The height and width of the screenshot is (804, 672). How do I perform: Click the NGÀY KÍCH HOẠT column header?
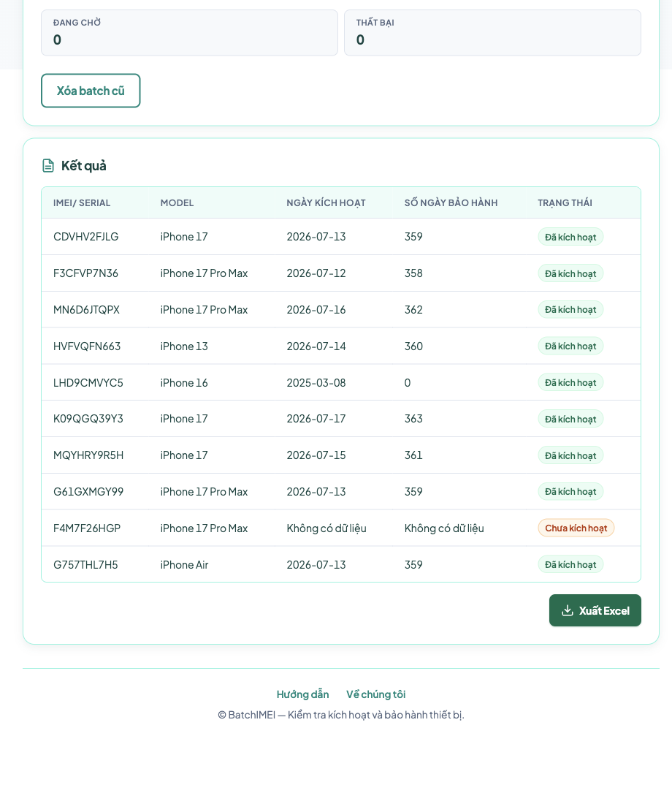(326, 202)
